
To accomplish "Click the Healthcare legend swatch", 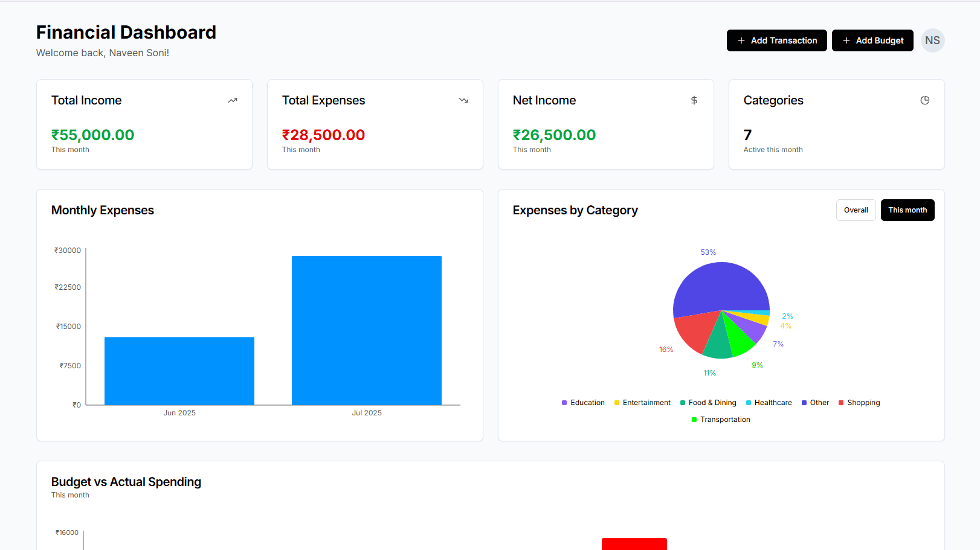I will tap(749, 403).
